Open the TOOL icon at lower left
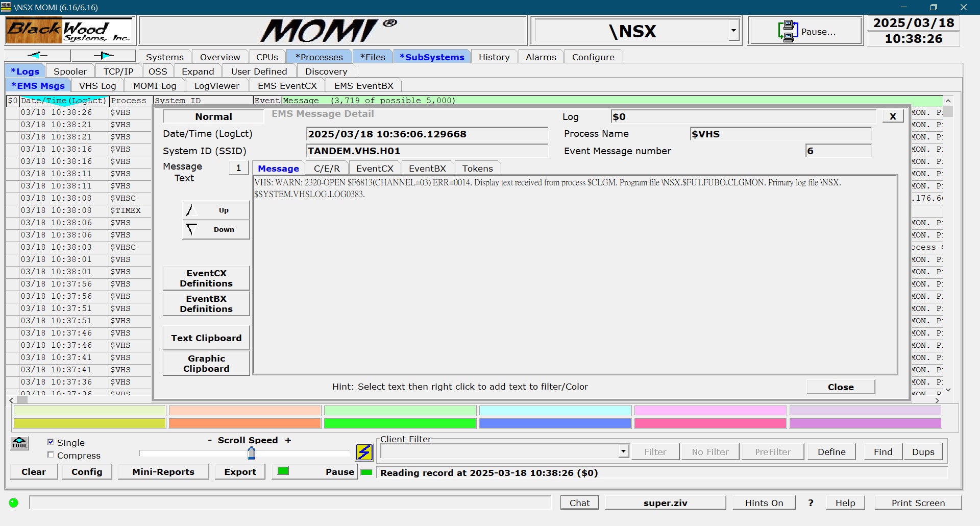 pyautogui.click(x=19, y=443)
